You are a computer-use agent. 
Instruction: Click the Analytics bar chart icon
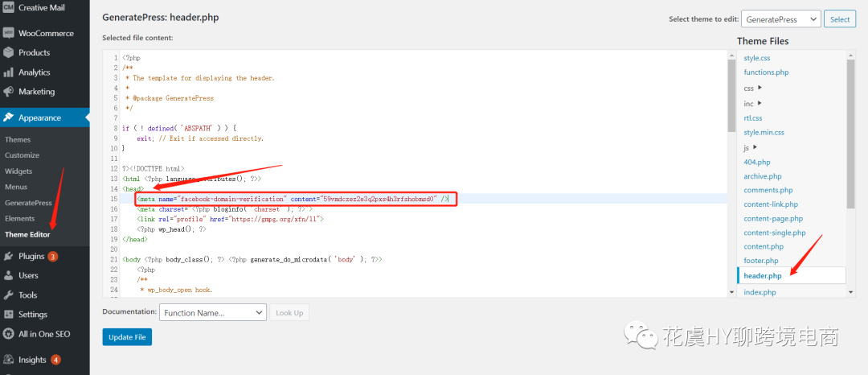tap(8, 72)
